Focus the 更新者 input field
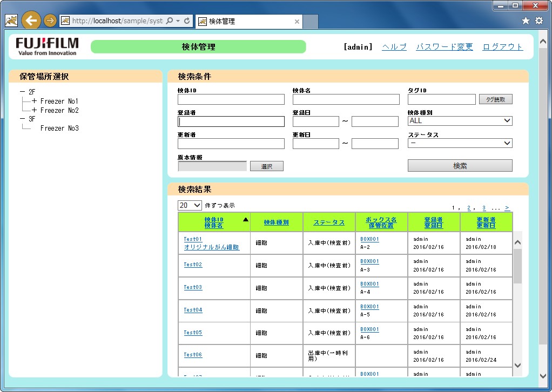The width and height of the screenshot is (552, 392). (231, 144)
